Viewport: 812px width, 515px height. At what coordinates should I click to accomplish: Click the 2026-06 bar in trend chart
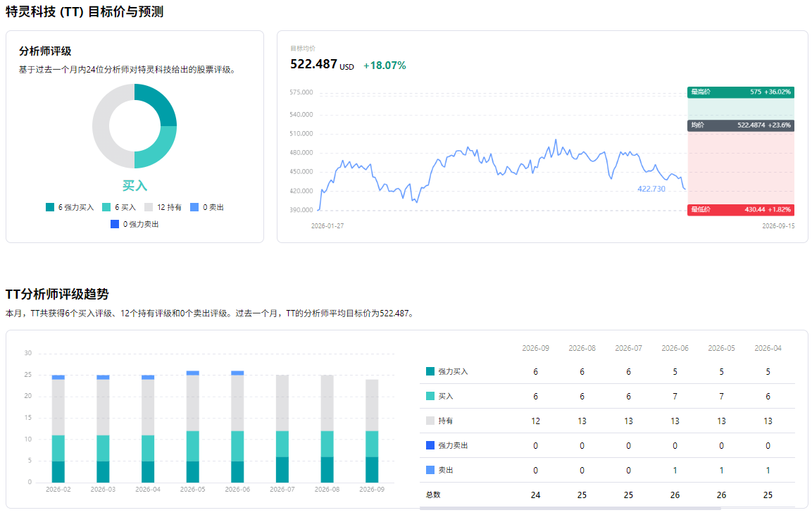pos(237,427)
